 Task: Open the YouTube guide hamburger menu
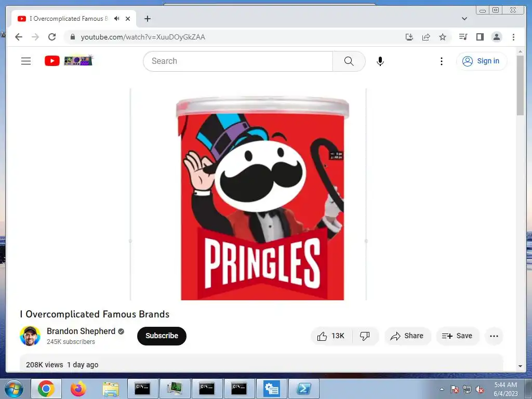tap(26, 61)
